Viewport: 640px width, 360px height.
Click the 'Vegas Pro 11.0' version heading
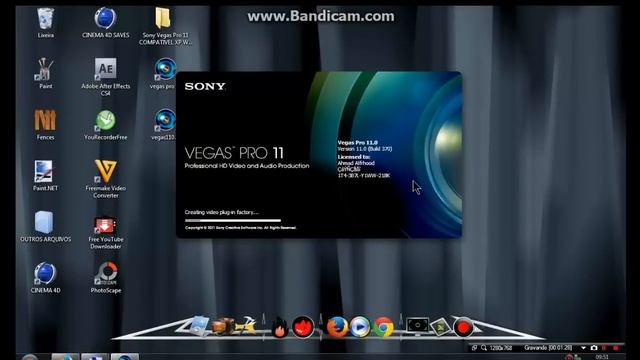click(x=358, y=142)
